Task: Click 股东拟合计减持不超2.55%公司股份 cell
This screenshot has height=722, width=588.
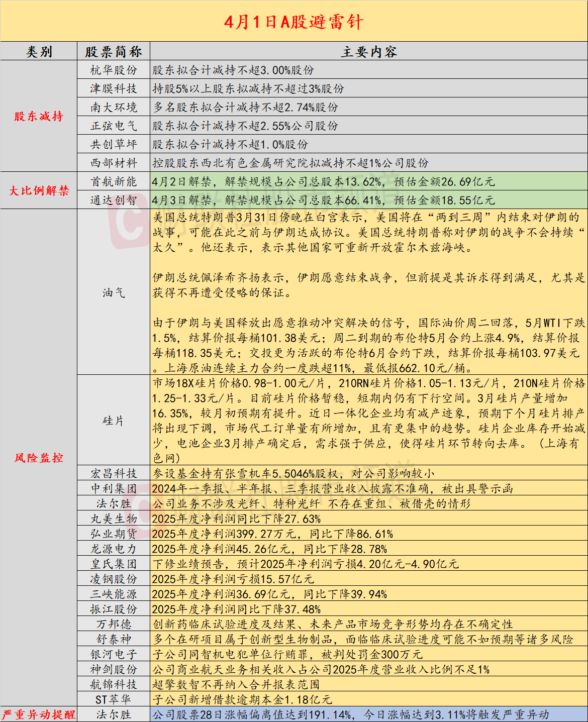Action: point(369,126)
